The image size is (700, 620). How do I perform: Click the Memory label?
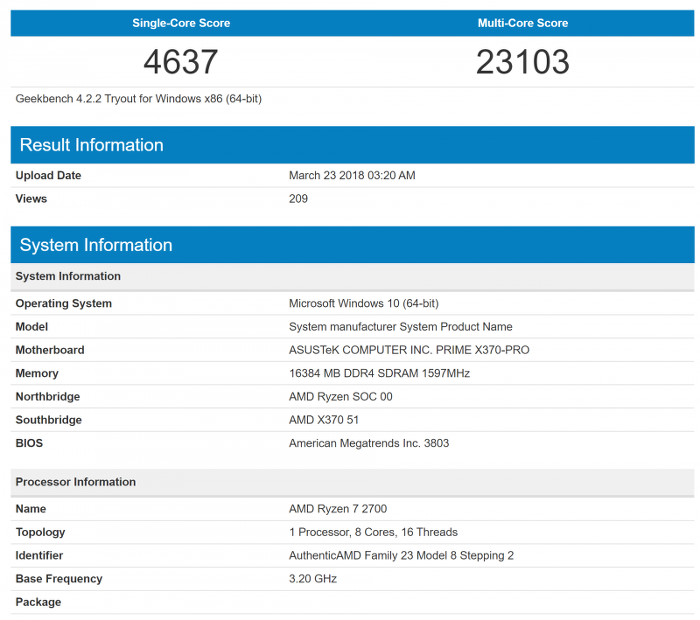pos(37,374)
